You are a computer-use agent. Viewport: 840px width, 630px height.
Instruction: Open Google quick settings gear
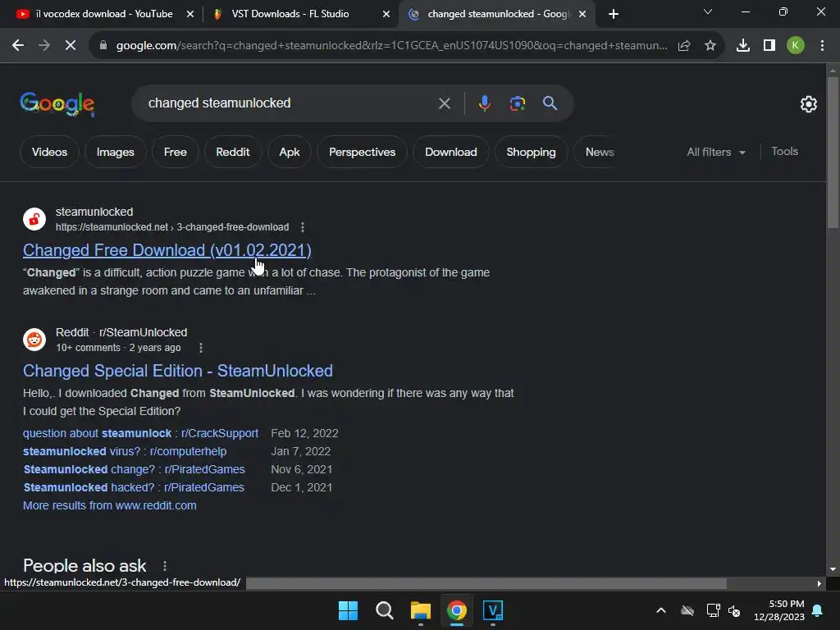click(x=808, y=104)
